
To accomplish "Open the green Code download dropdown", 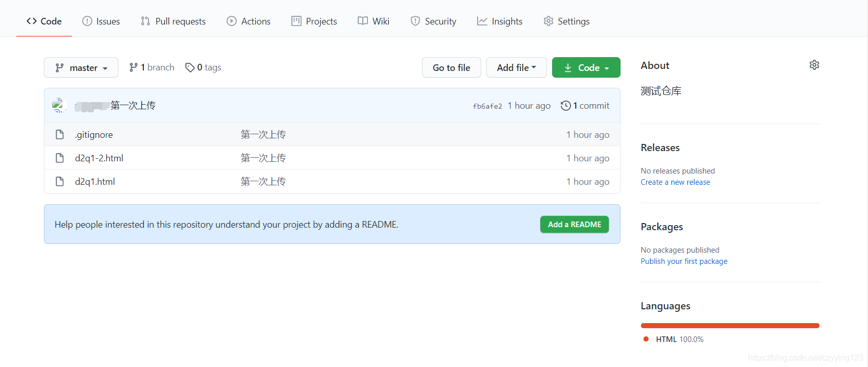I will [x=586, y=67].
